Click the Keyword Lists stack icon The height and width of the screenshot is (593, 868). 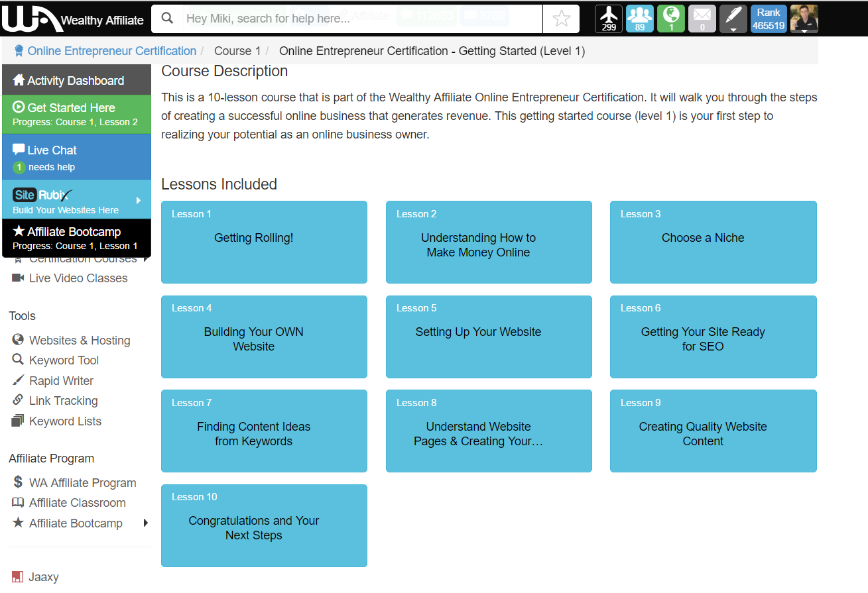click(x=18, y=421)
